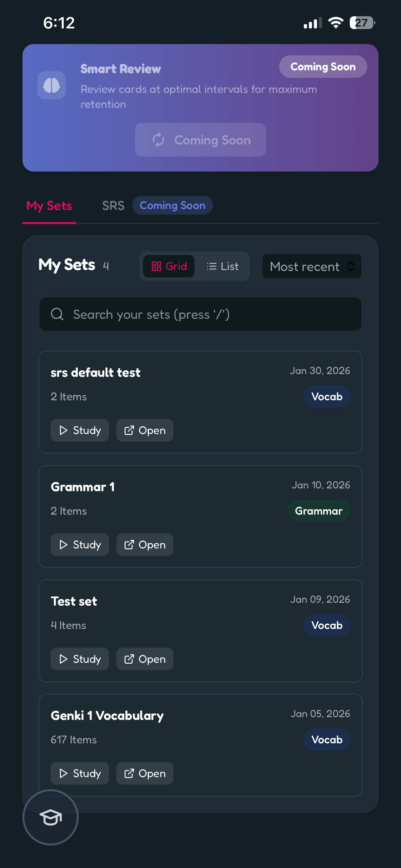Click the sort dropdown chevron arrows
This screenshot has height=868, width=401.
(350, 266)
